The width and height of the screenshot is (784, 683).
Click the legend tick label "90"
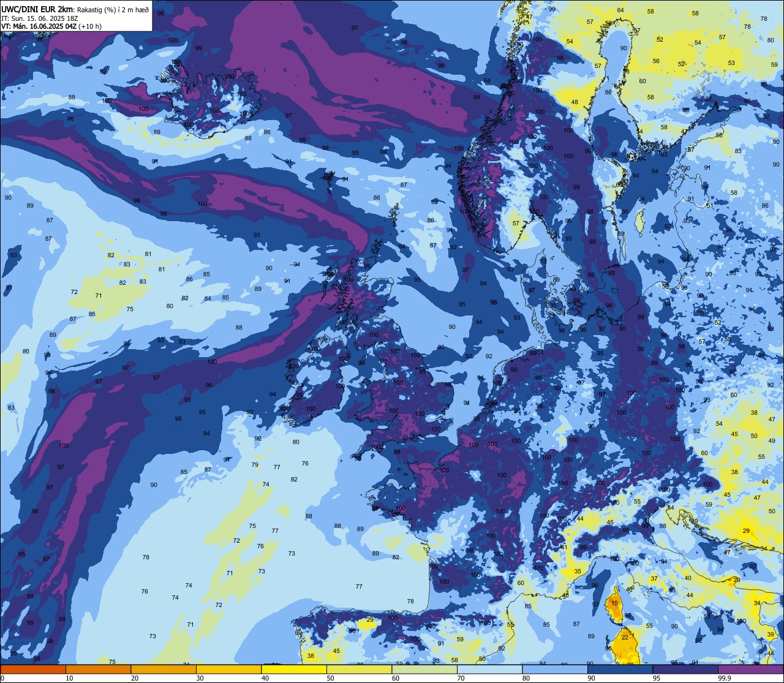592,678
